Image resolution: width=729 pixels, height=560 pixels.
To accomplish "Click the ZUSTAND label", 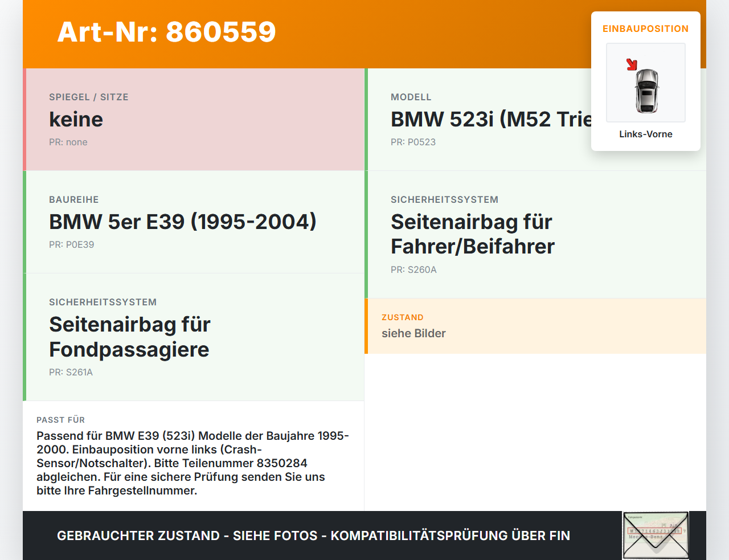I will pyautogui.click(x=403, y=317).
